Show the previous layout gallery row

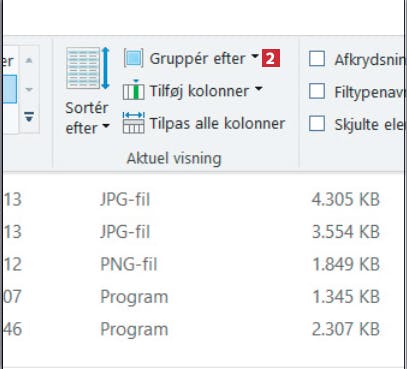29,61
